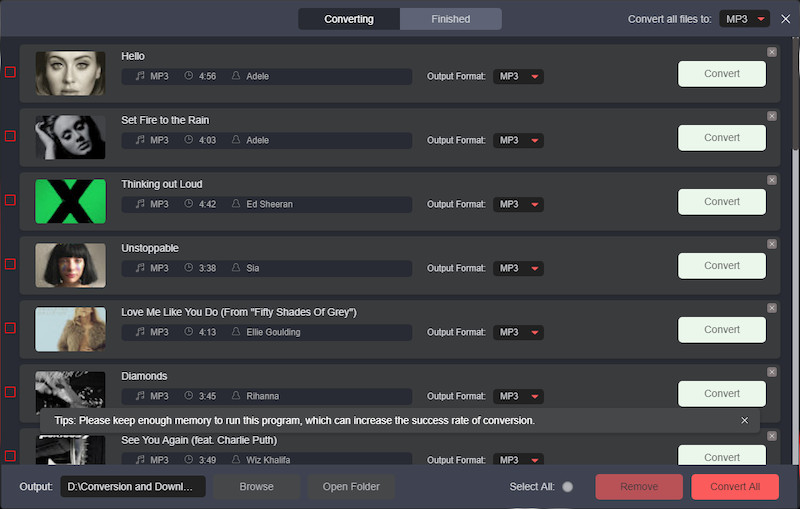Remove Love Me Like You Do via X icon
This screenshot has height=509, width=800.
[x=772, y=308]
